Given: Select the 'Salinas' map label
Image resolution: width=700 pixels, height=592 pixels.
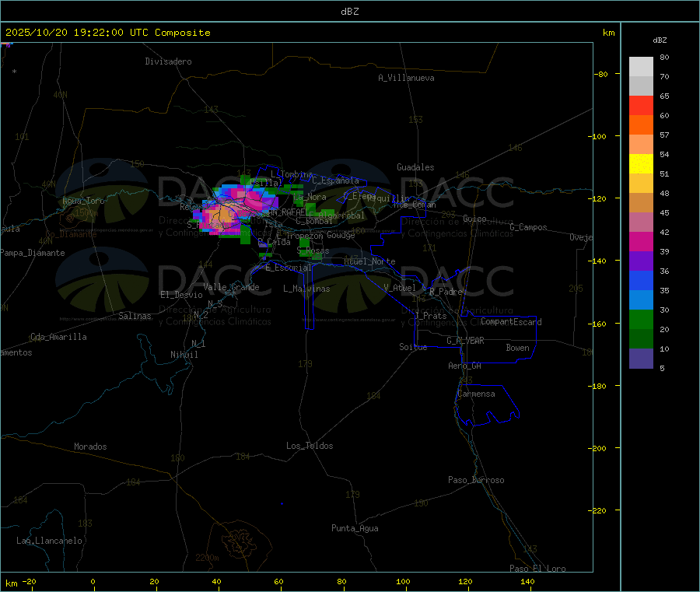Looking at the screenshot, I should coord(135,316).
